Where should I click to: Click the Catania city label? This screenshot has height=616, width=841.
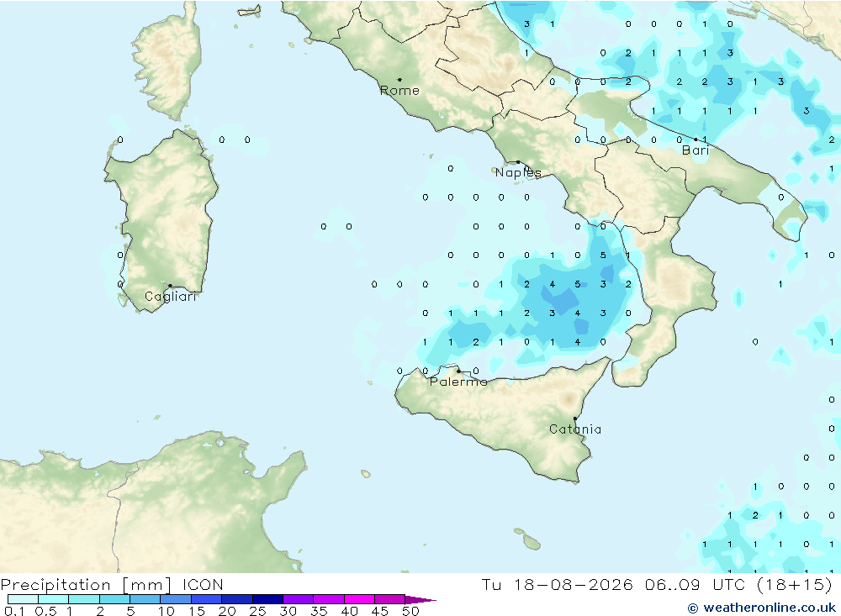[575, 429]
